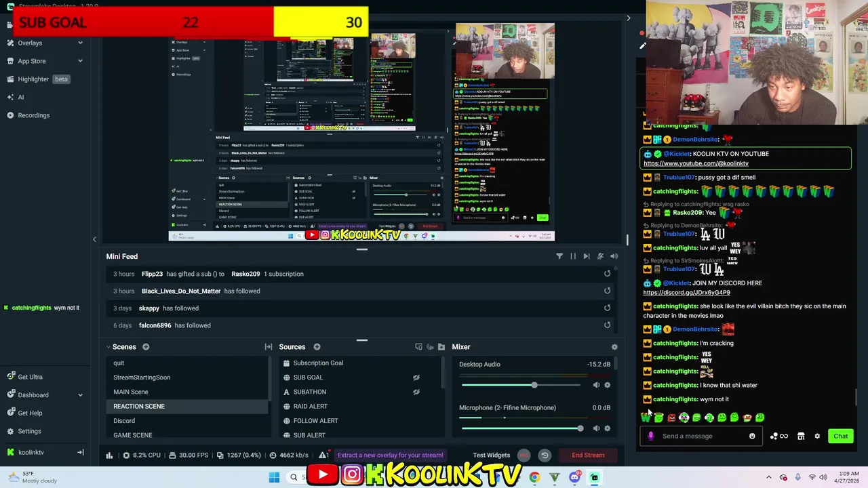Toggle the replay buffer button
The image size is (868, 488).
[x=545, y=455]
